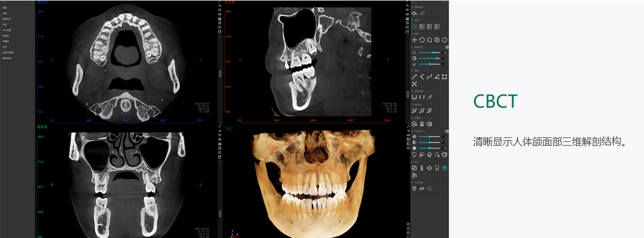Collapse the 3D rendering sliders section header
The height and width of the screenshot is (238, 644).
coord(412,131)
